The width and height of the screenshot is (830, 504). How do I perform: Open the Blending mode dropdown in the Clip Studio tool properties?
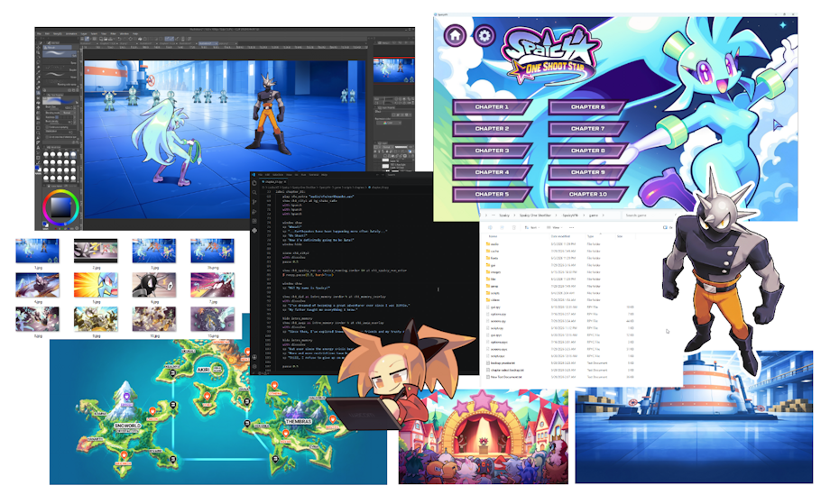[x=68, y=112]
